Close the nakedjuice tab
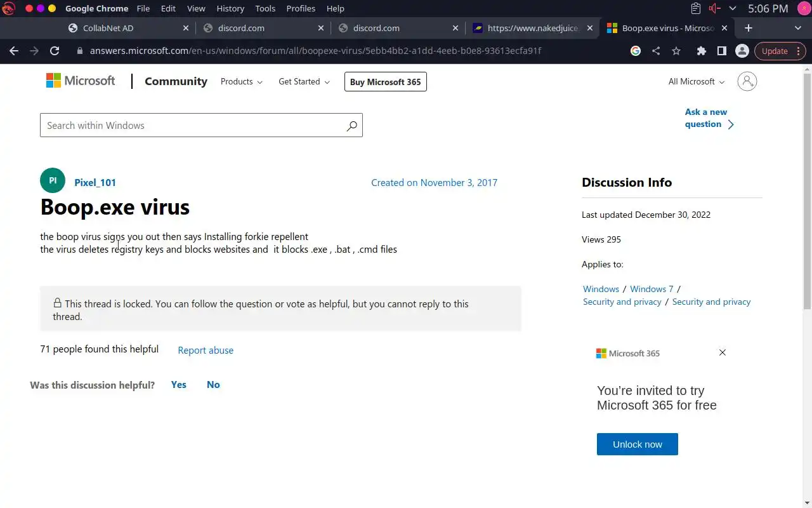Image resolution: width=812 pixels, height=508 pixels. pyautogui.click(x=590, y=28)
